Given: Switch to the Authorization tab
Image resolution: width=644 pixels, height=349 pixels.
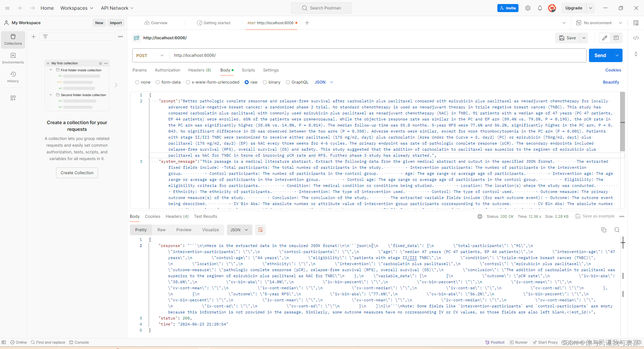Looking at the screenshot, I should click(x=167, y=70).
